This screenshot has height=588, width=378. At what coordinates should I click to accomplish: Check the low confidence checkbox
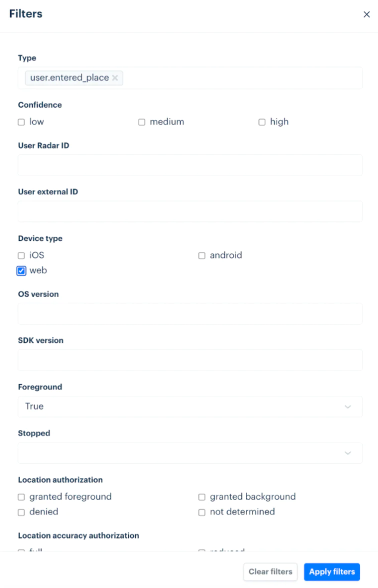point(21,121)
